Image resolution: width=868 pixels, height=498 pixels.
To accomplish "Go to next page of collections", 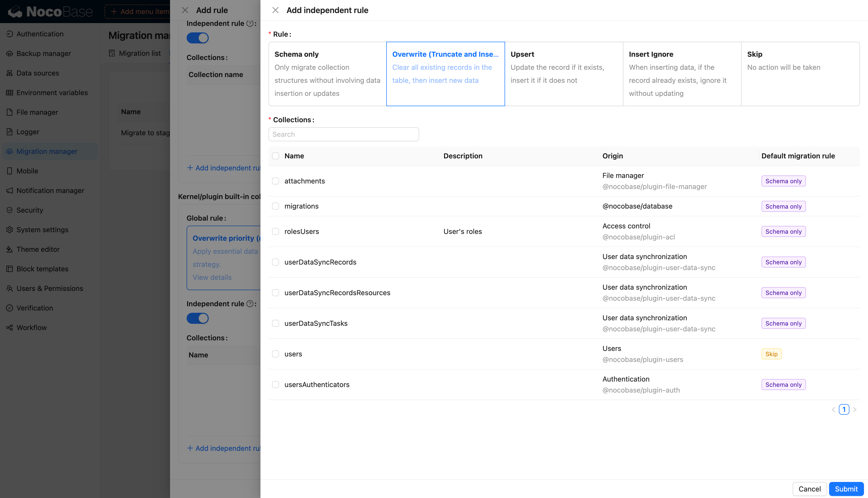I will [x=855, y=409].
